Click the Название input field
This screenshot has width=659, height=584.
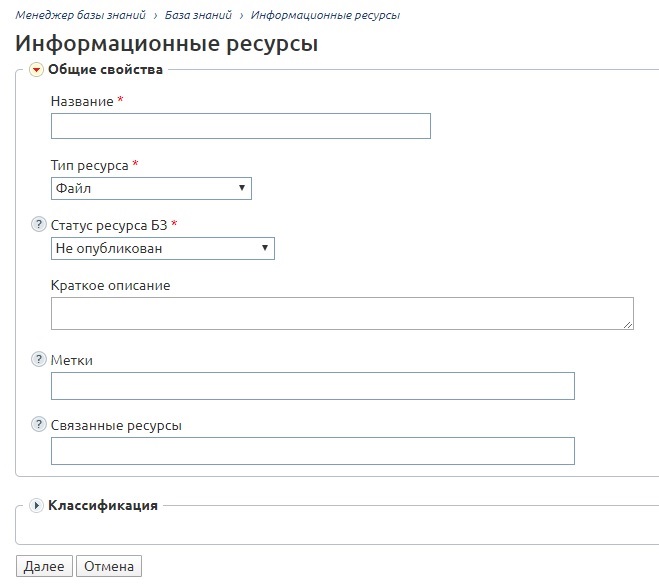pyautogui.click(x=241, y=126)
